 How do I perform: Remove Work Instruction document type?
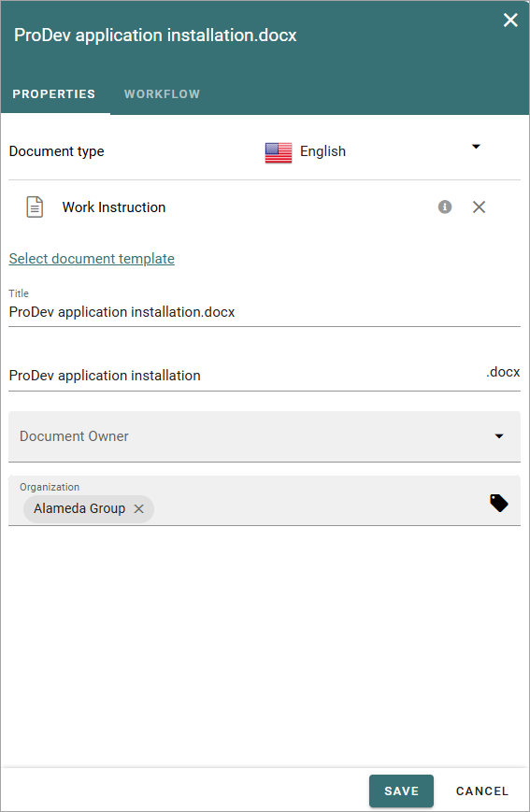tap(479, 207)
